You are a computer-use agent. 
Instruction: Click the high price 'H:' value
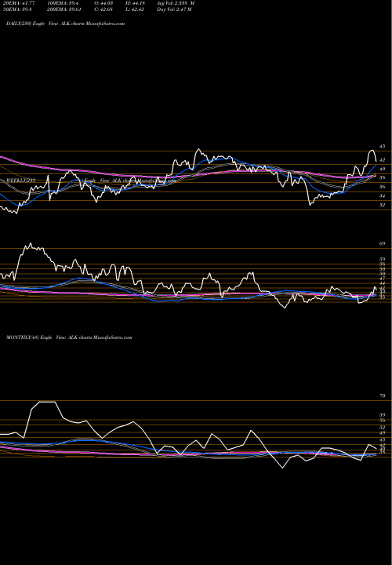coord(135,3)
